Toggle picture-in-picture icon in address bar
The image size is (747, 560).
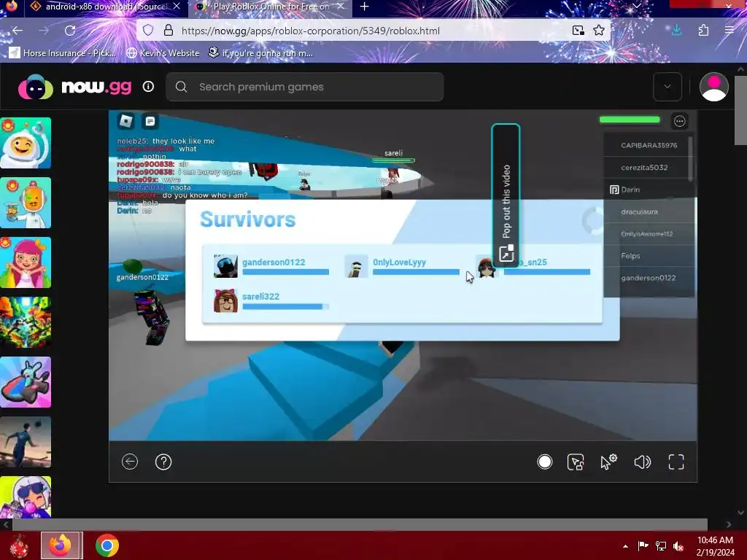(578, 31)
